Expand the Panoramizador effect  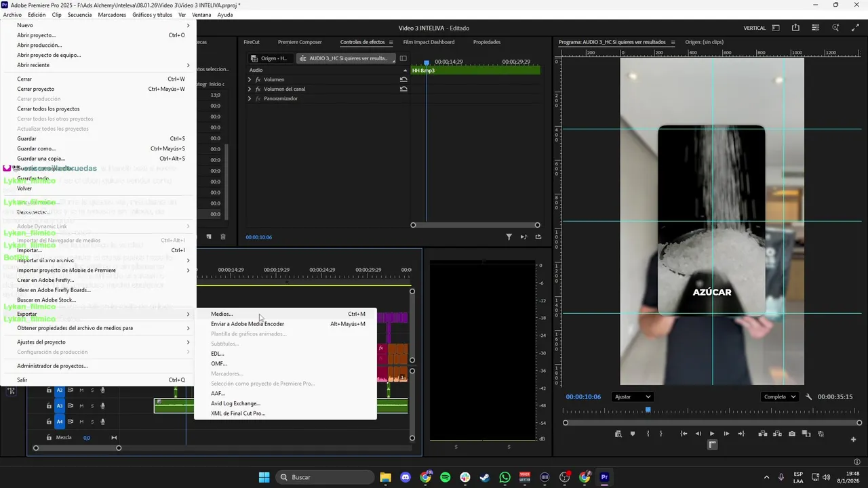pos(250,98)
